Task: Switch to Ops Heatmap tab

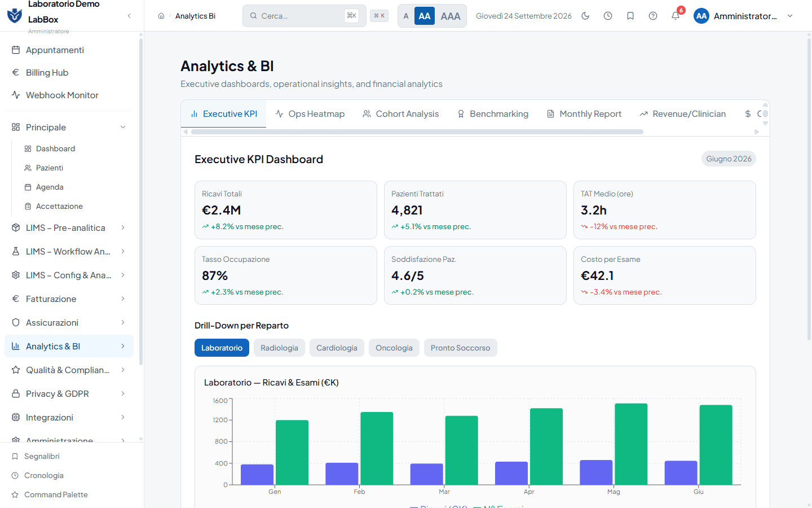Action: pos(310,114)
